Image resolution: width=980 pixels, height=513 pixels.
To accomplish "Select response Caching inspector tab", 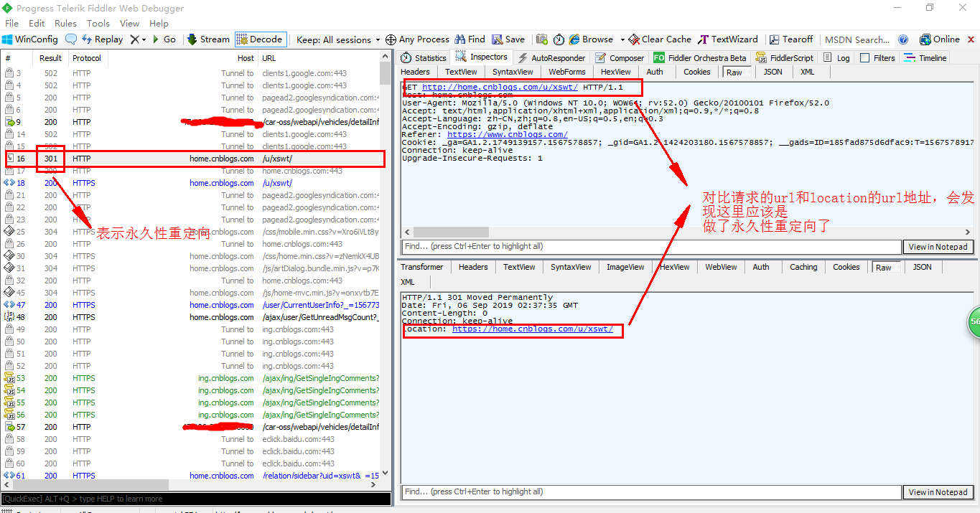I will (x=803, y=267).
